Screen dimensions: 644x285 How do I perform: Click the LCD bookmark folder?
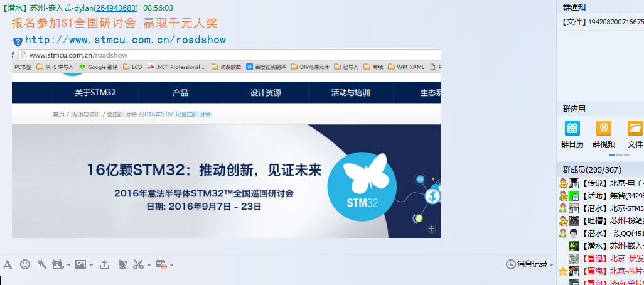[132, 67]
